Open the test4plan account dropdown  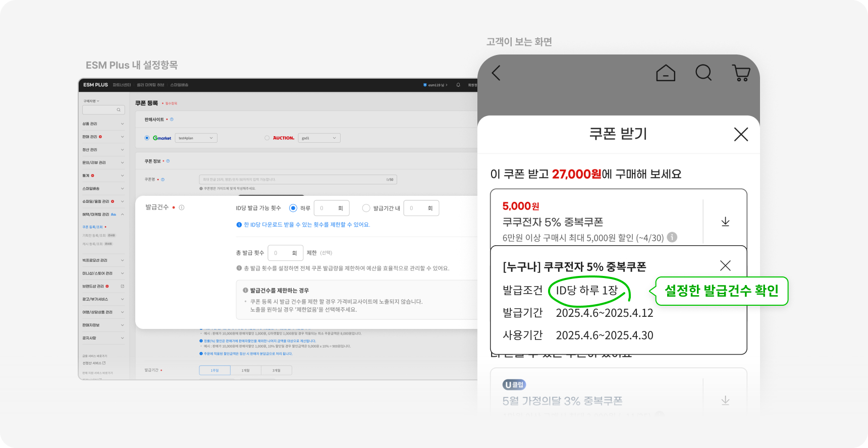(196, 138)
